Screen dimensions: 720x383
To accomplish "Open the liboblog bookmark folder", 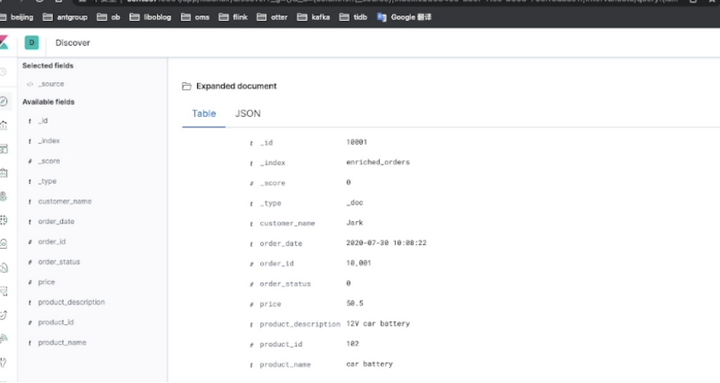I will tap(150, 17).
